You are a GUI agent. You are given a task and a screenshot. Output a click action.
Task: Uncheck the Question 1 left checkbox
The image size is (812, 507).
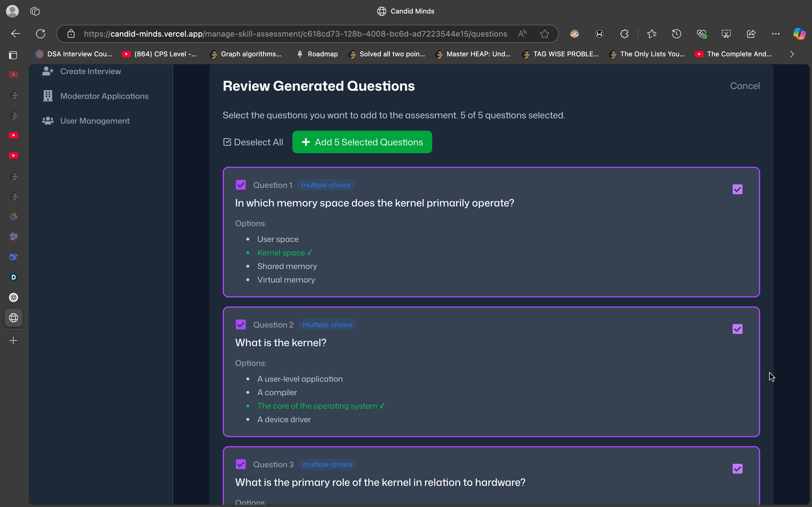(240, 185)
